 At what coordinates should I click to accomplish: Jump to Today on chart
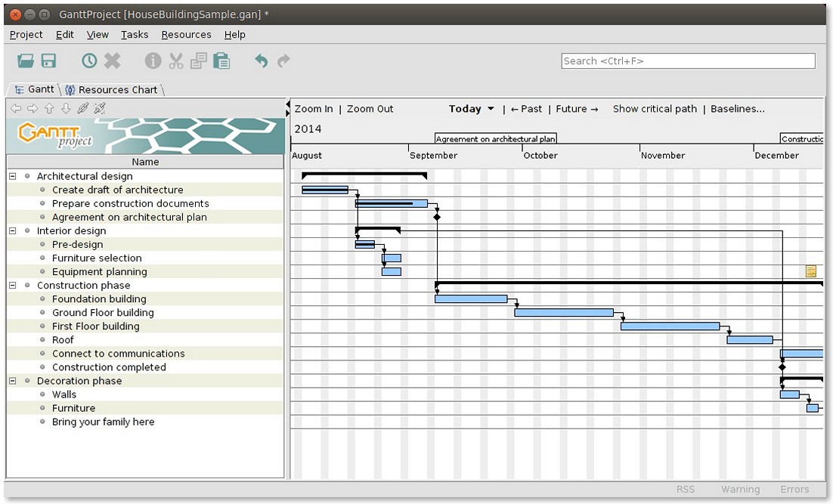pyautogui.click(x=465, y=109)
